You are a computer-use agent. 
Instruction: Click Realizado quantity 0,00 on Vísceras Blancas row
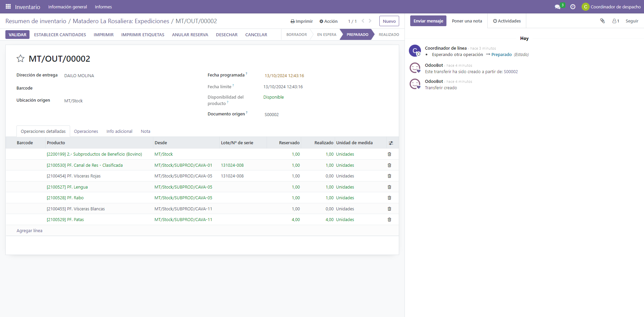tap(329, 209)
